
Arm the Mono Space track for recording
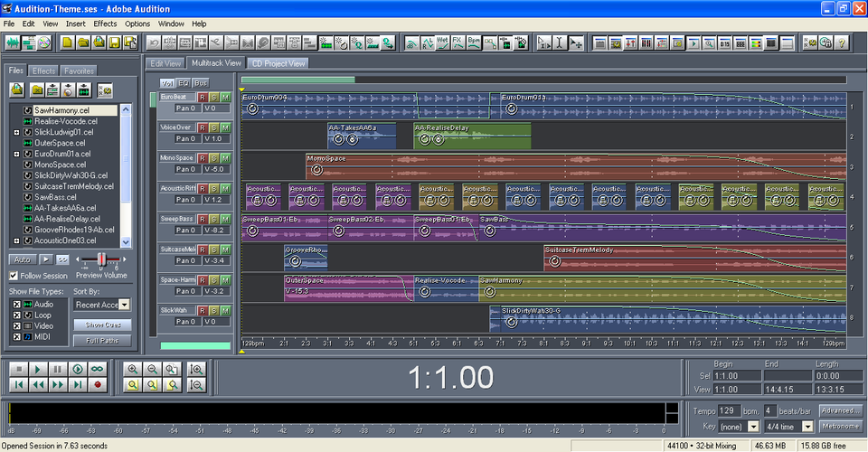[x=203, y=157]
